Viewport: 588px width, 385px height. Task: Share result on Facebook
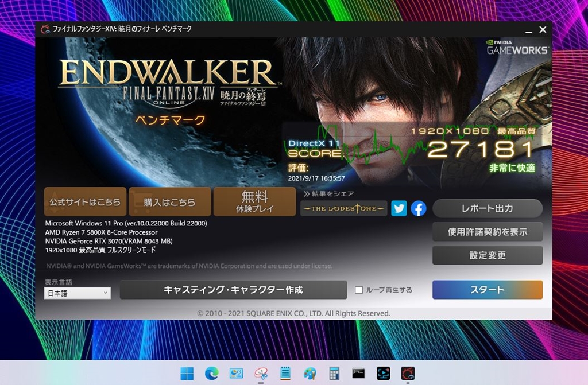419,208
